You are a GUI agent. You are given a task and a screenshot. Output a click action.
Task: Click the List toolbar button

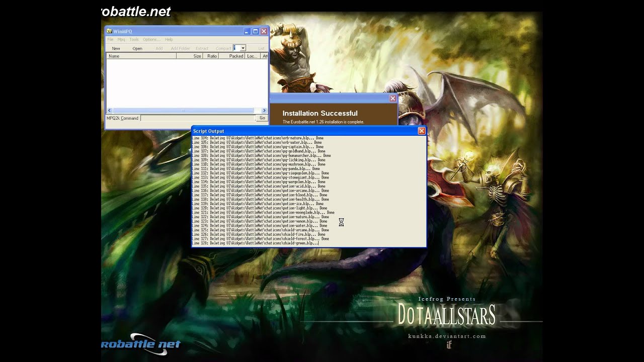262,48
